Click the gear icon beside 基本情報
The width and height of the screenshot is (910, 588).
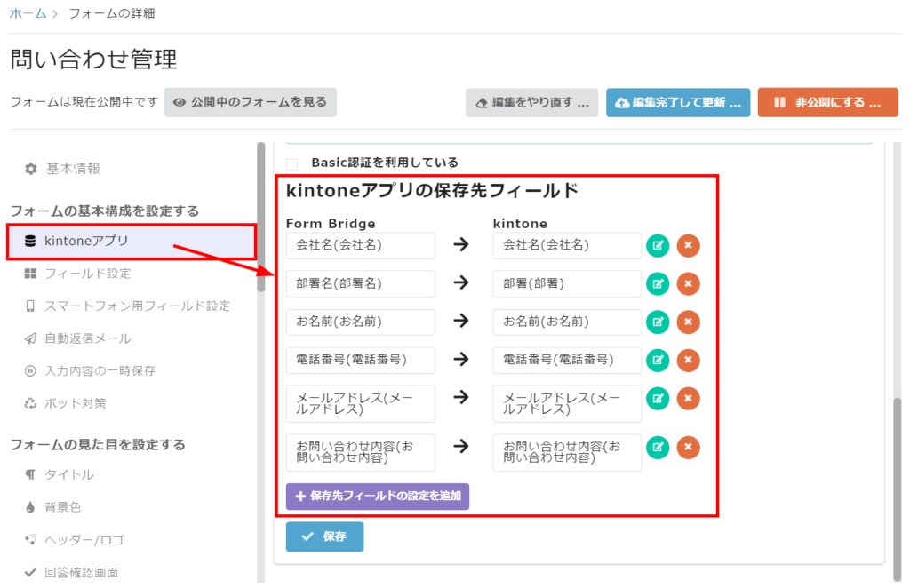point(31,169)
